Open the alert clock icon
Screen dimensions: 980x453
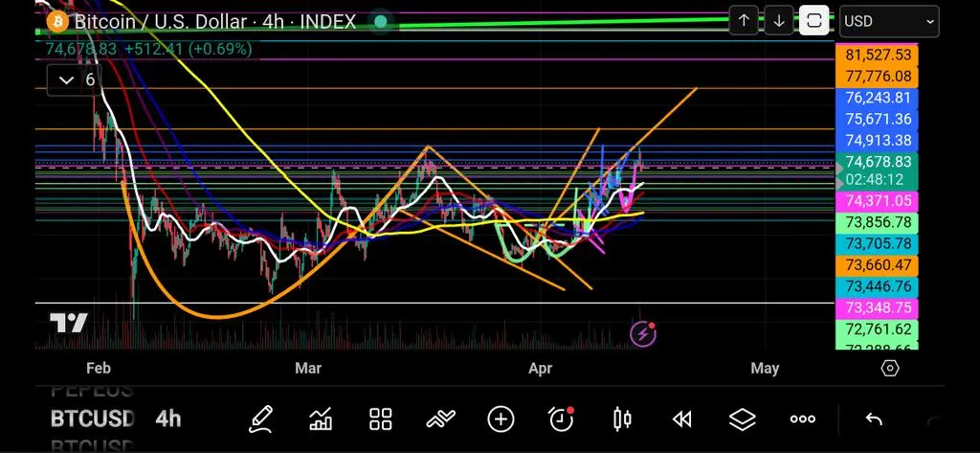click(x=561, y=419)
